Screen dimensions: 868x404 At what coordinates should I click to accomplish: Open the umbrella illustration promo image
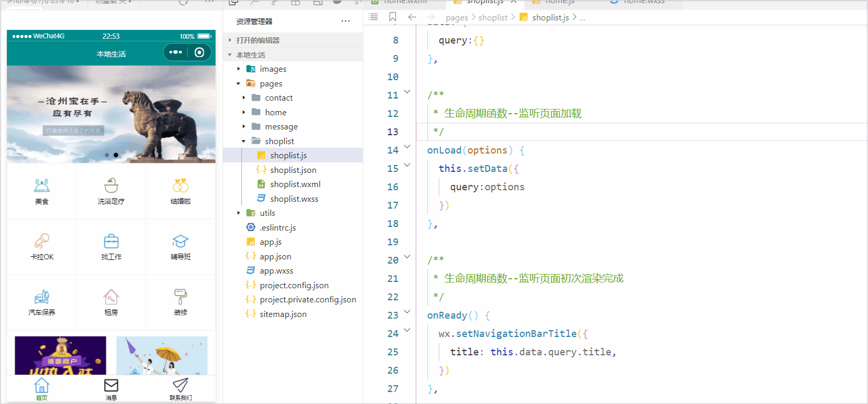[162, 355]
